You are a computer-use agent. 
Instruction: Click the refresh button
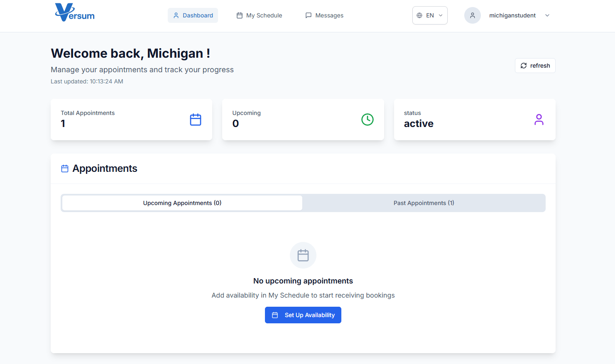[x=535, y=66]
